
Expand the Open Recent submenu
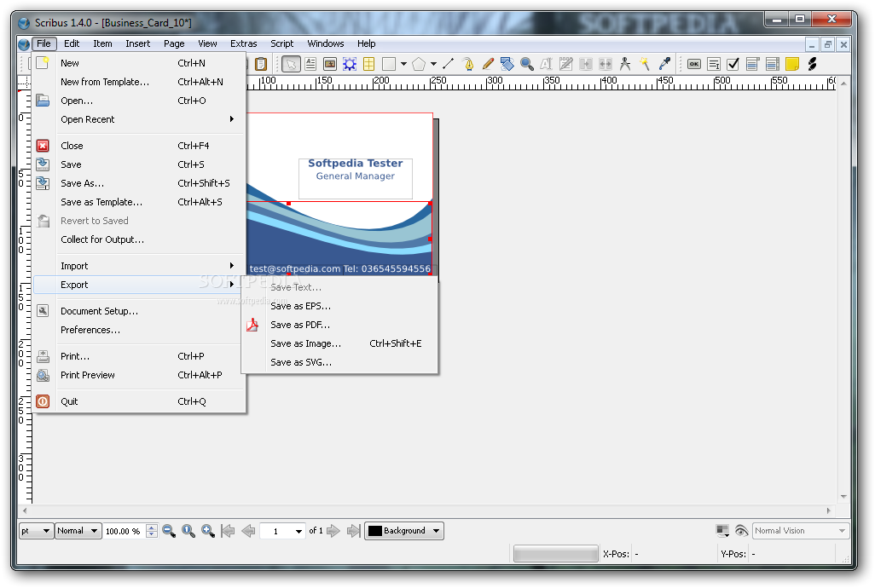139,119
